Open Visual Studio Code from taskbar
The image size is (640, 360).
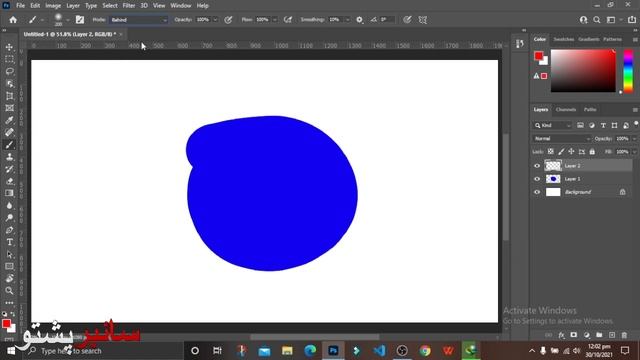click(x=379, y=351)
